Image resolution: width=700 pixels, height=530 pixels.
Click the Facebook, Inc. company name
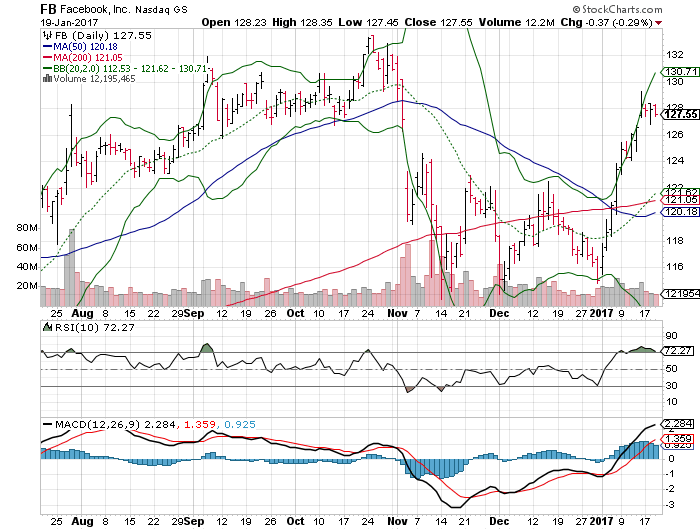pyautogui.click(x=96, y=9)
